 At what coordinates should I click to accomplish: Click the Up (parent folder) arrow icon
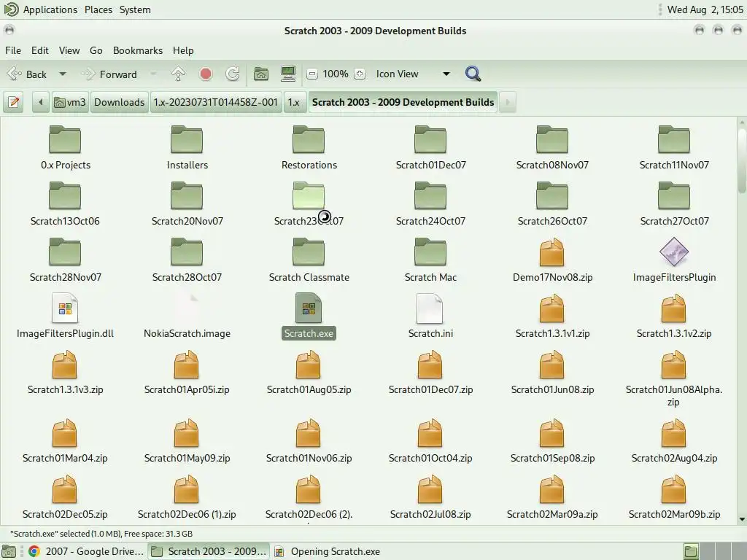pos(178,74)
